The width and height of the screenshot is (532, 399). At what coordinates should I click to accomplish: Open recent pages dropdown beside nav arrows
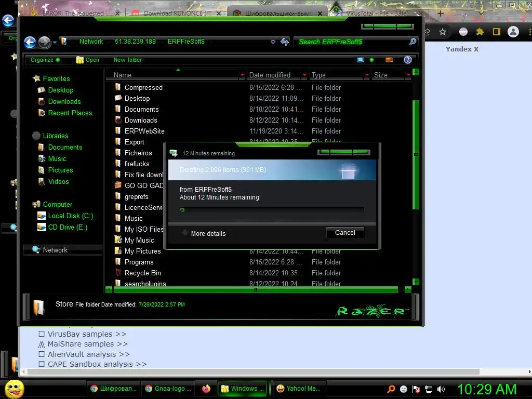click(x=54, y=43)
